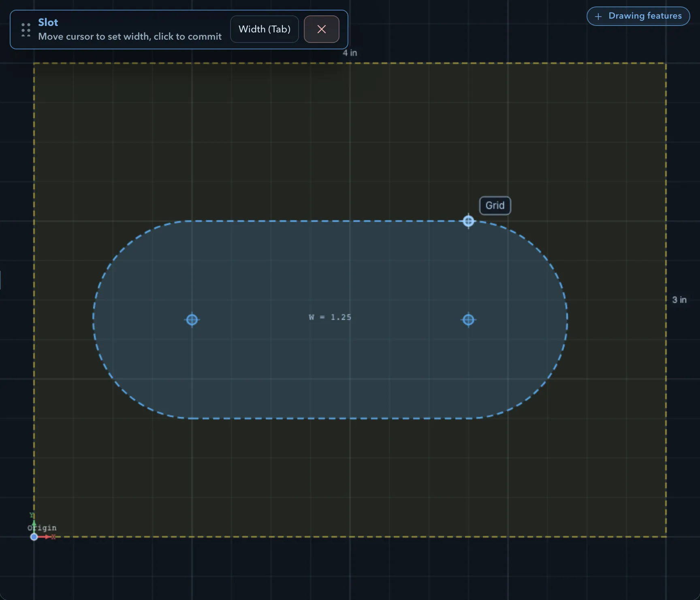Click the Width (Tab) button
The height and width of the screenshot is (600, 700).
pos(265,29)
